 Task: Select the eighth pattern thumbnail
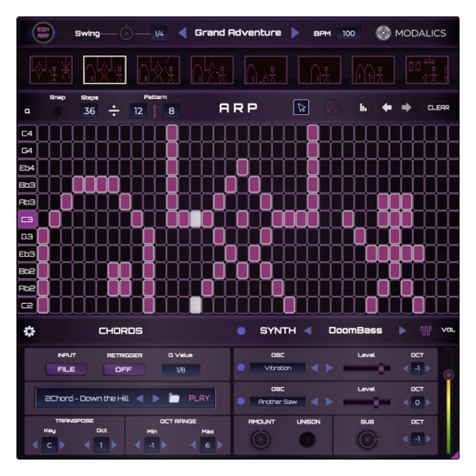pos(427,70)
